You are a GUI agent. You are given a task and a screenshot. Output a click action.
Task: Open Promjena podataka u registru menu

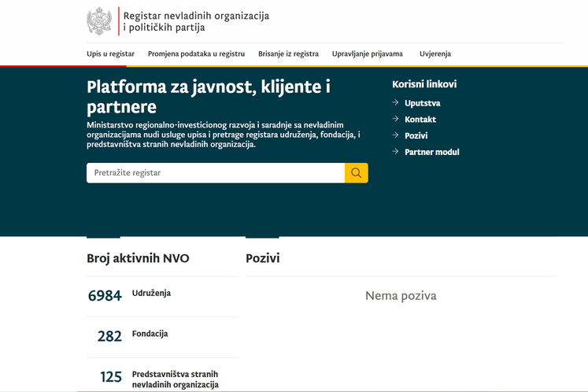(196, 54)
